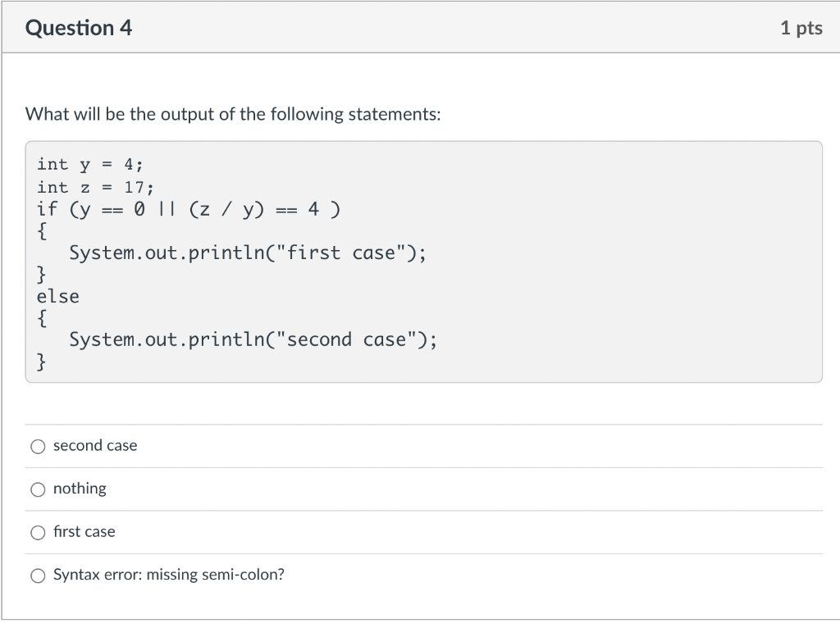
Task: Click the println("second case") statement
Action: coord(253,339)
